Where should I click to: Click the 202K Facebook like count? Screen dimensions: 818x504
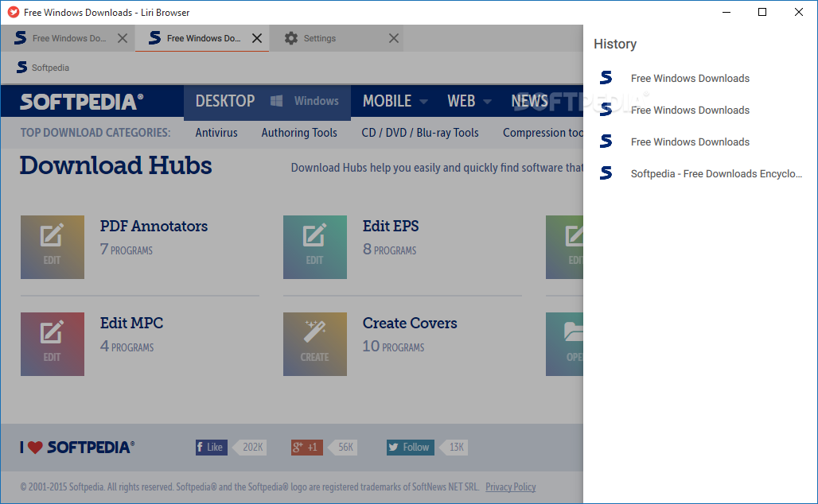(250, 448)
